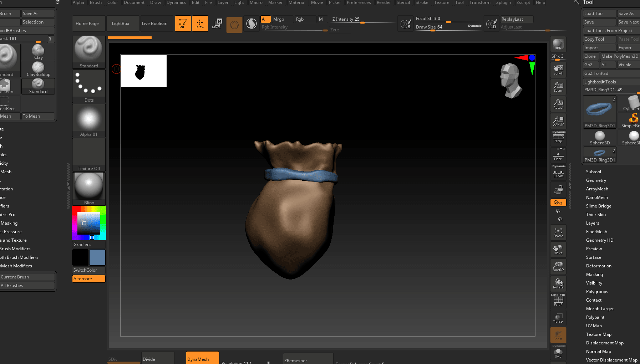Image resolution: width=640 pixels, height=364 pixels.
Task: Expand the Deformation section
Action: click(599, 266)
